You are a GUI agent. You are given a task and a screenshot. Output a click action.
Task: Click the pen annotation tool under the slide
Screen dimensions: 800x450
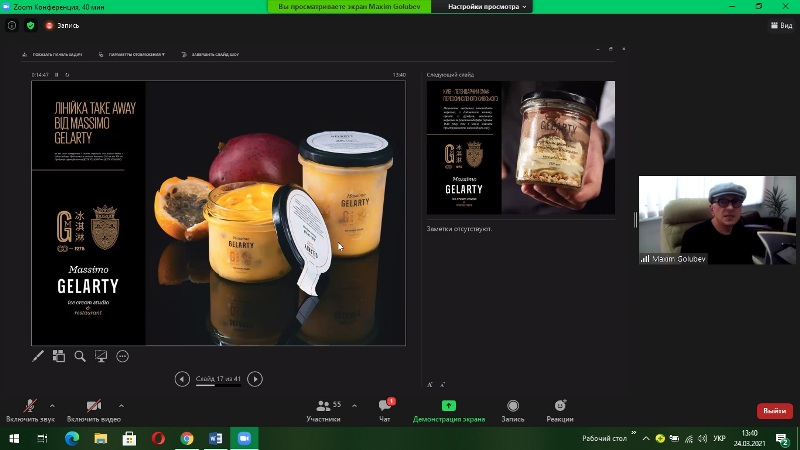point(38,355)
